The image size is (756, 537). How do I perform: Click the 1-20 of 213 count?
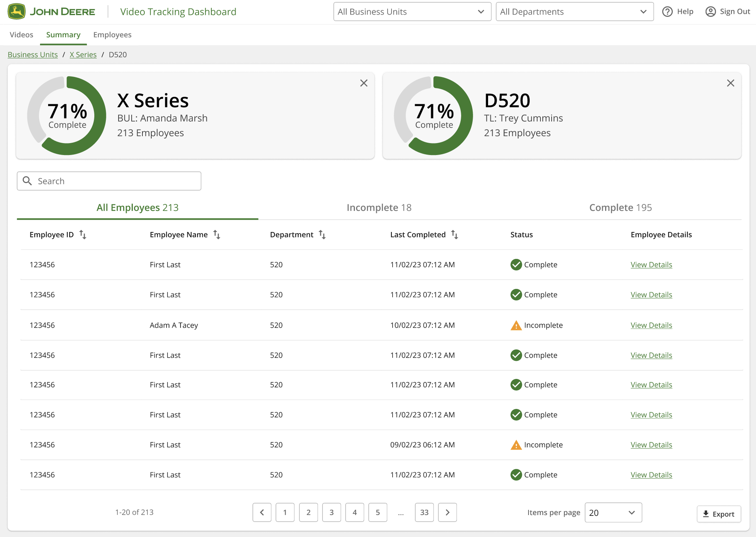coord(134,512)
